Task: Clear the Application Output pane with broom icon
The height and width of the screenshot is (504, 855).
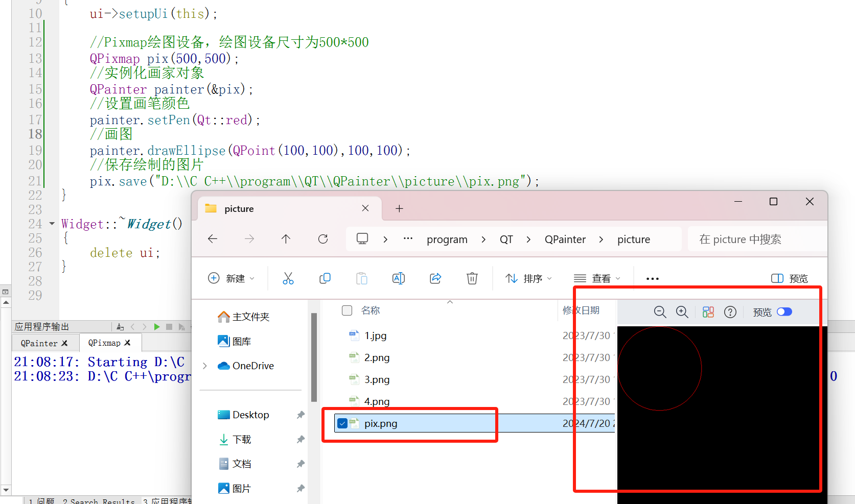Action: (x=120, y=327)
